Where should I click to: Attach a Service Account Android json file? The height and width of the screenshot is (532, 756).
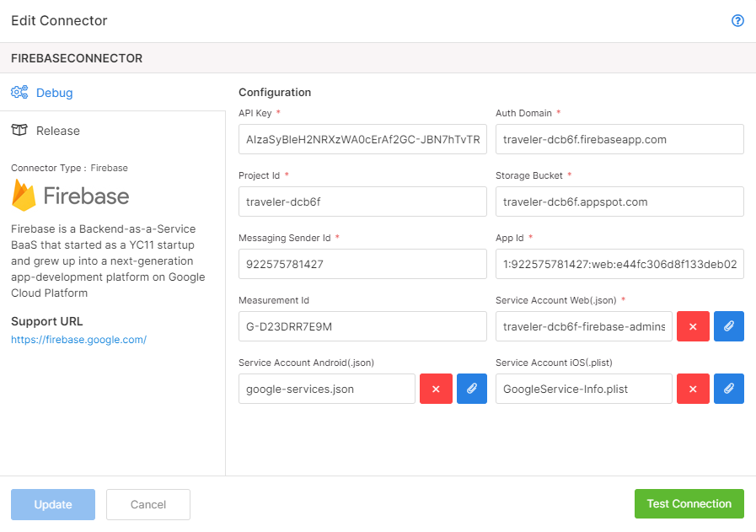(x=471, y=389)
